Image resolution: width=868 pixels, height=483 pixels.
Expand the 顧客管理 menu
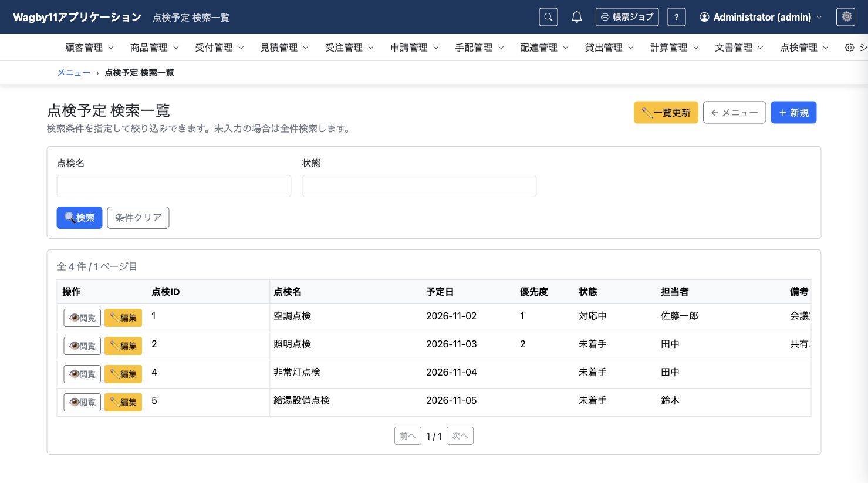[x=89, y=48]
